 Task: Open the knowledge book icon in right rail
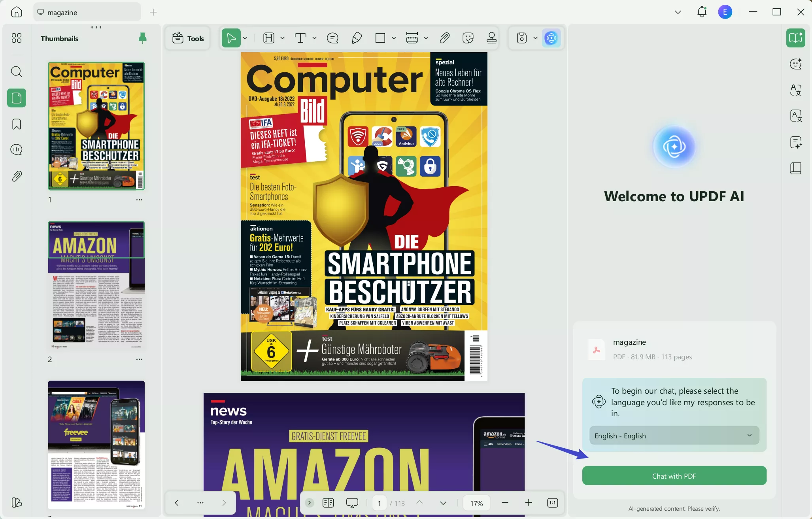coord(795,168)
